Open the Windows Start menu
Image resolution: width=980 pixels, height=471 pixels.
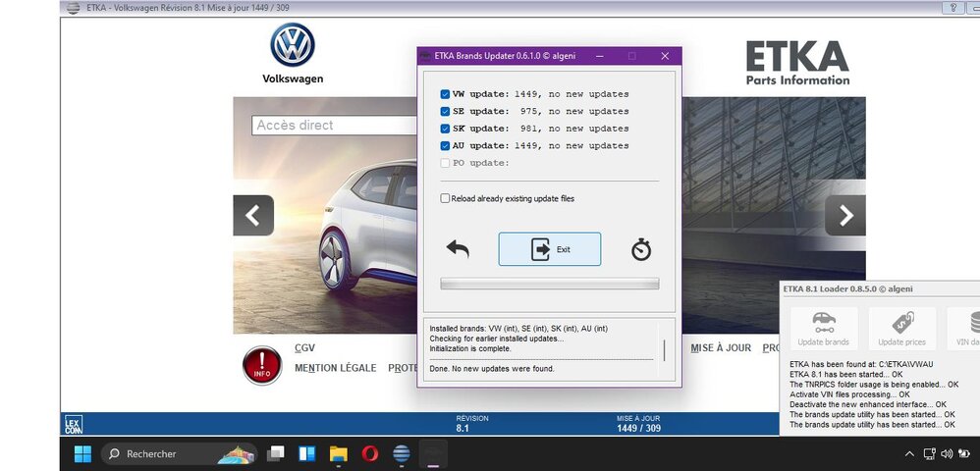point(82,453)
